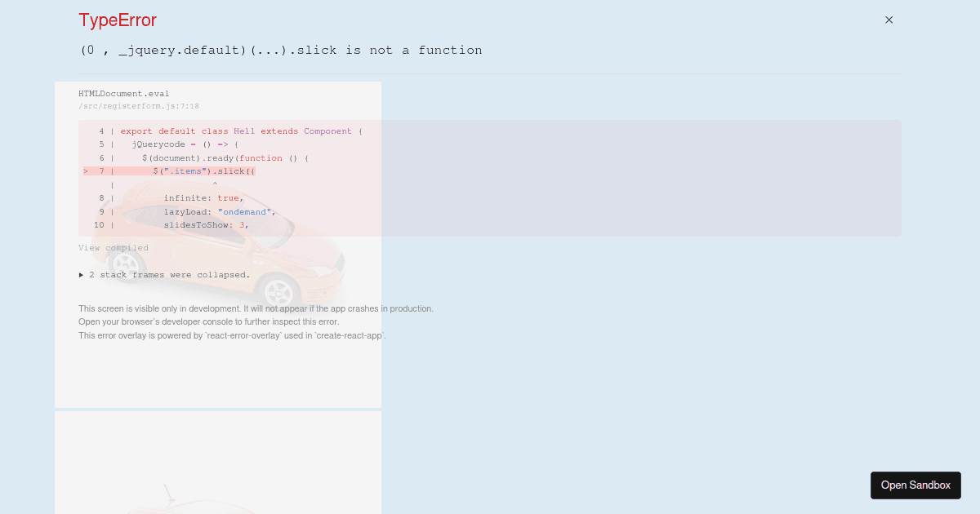
Task: Click the .items selector in the code
Action: 186,171
